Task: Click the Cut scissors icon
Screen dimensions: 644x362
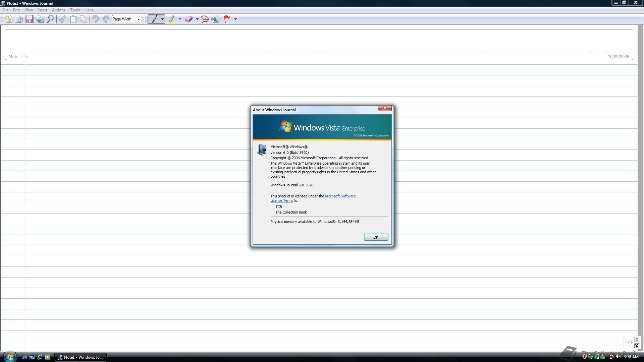Action: pos(62,19)
